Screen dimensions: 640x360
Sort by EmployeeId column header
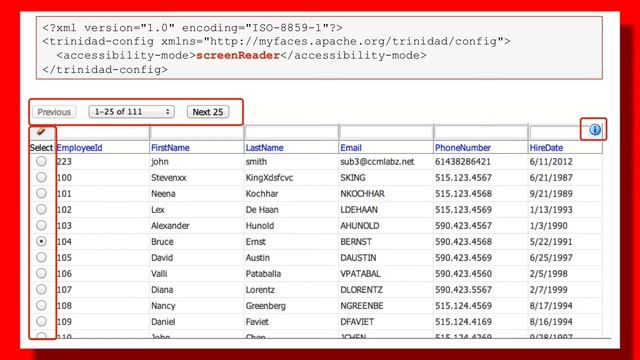[x=80, y=148]
